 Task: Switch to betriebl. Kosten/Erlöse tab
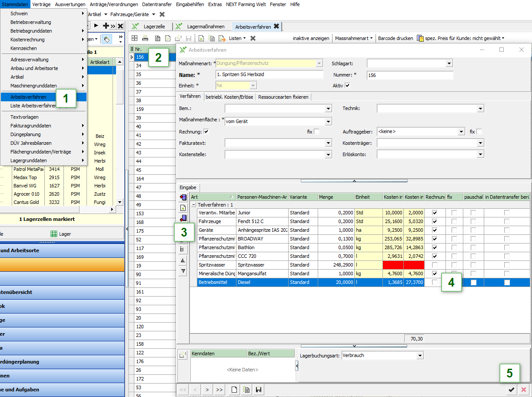(230, 97)
